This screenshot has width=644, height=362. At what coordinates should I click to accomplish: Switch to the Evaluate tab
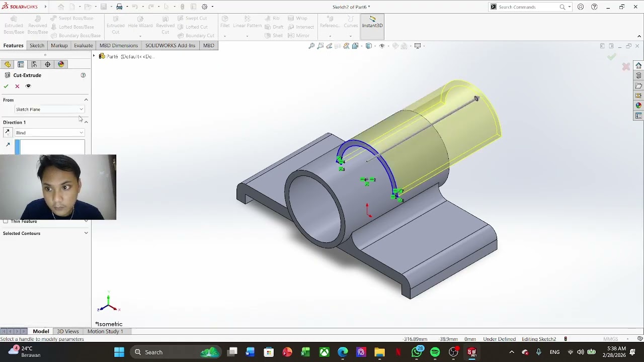(83, 45)
